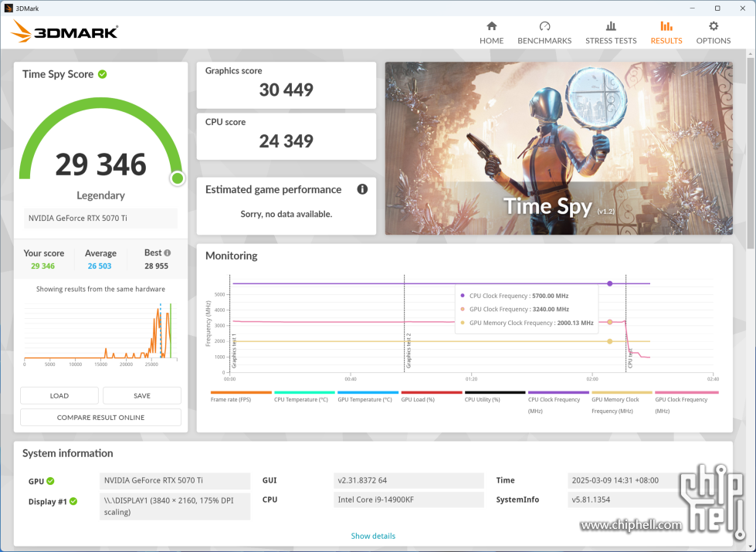Click the Legendary rating label
The width and height of the screenshot is (756, 552).
100,195
